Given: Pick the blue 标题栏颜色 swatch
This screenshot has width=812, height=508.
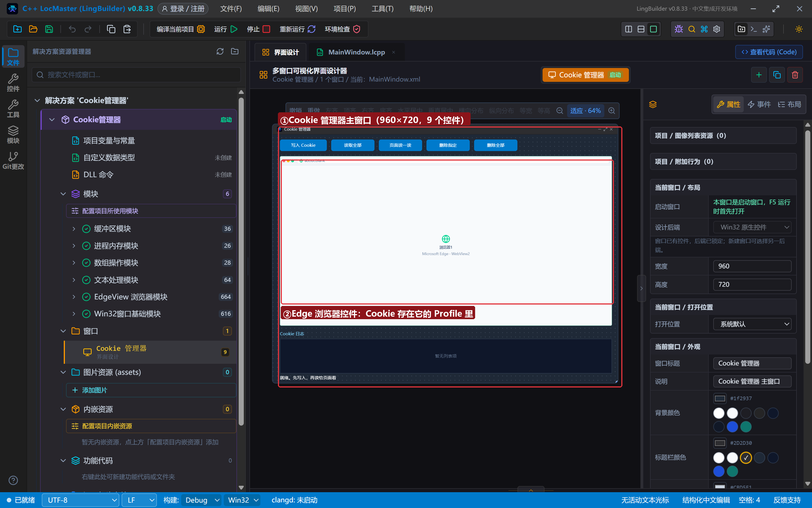Looking at the screenshot, I should [x=719, y=471].
